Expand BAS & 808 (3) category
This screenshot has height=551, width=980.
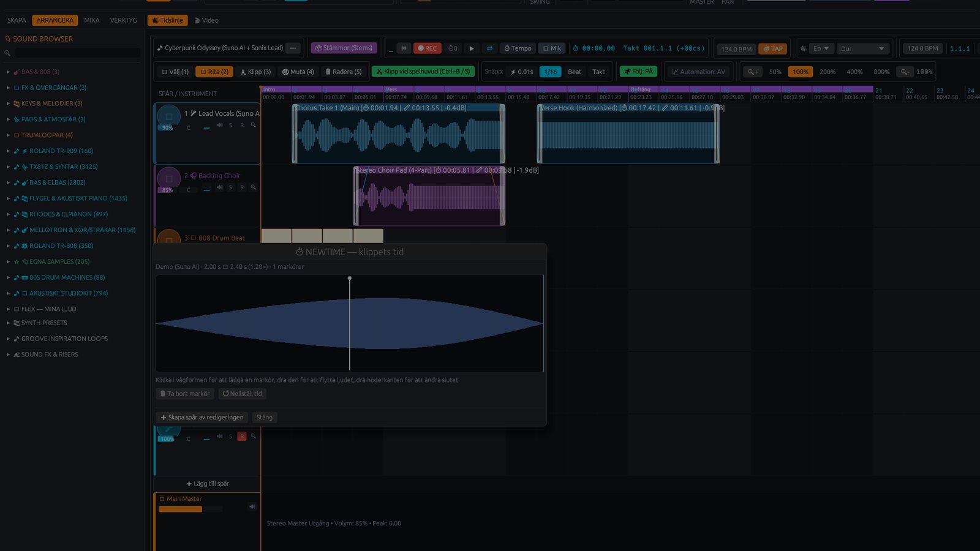(x=40, y=72)
